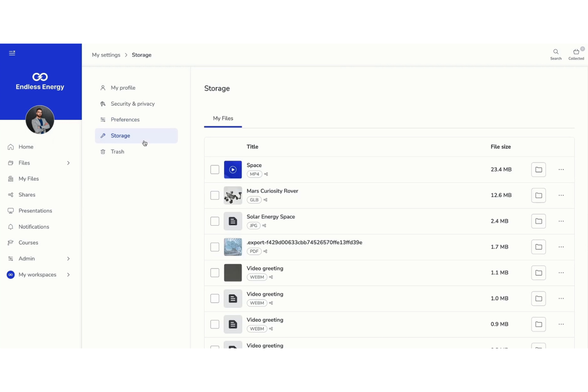588x392 pixels.
Task: Open the Courses section
Action: coord(28,242)
